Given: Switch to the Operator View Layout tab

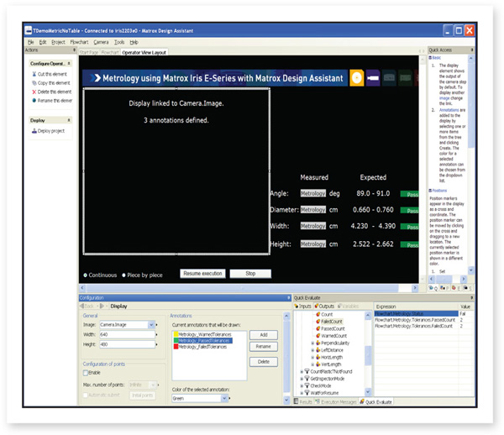Looking at the screenshot, I should pyautogui.click(x=144, y=52).
